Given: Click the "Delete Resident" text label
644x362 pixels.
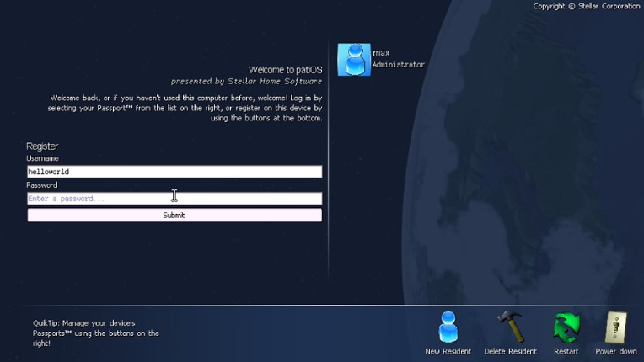Looking at the screenshot, I should tap(510, 351).
